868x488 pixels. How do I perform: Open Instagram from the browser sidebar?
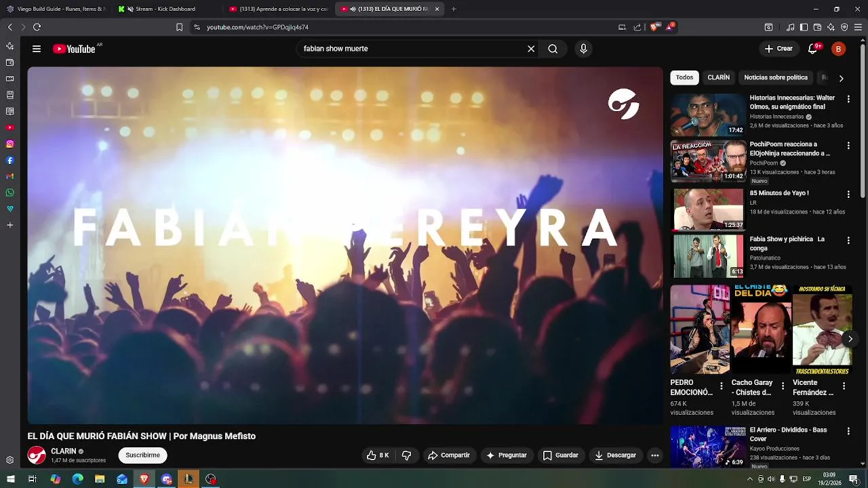(9, 144)
